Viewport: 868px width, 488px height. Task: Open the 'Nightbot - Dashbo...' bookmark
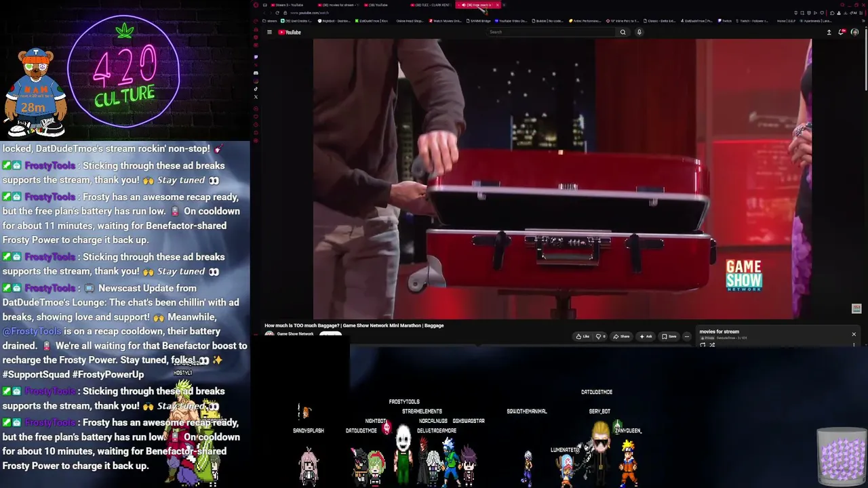[334, 21]
